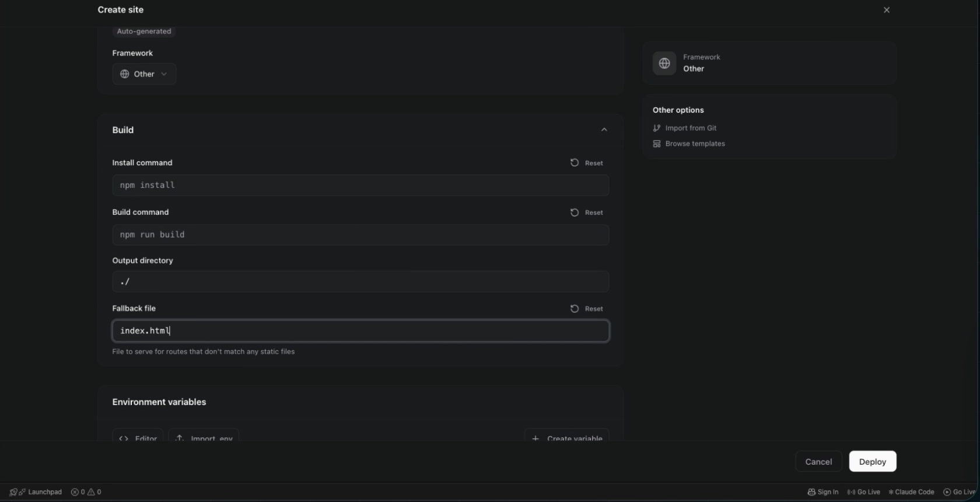Focus the Output directory field
The height and width of the screenshot is (502, 980).
tap(360, 281)
